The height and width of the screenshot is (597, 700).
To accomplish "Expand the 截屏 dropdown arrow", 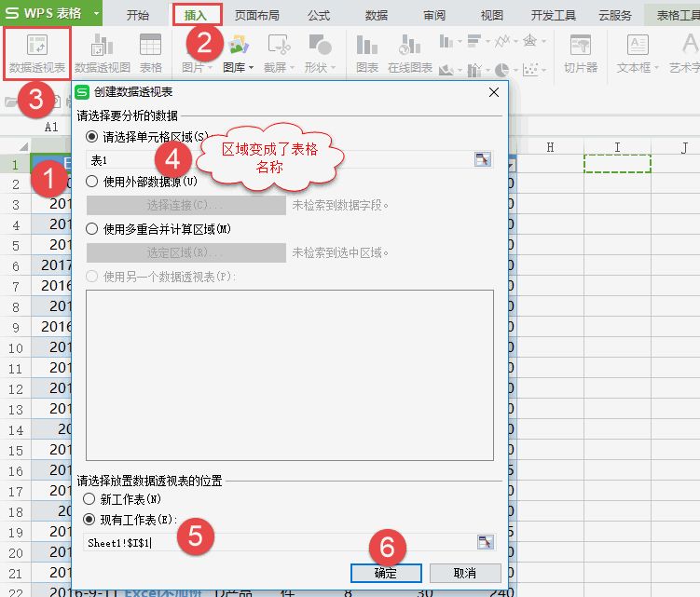I will 292,68.
